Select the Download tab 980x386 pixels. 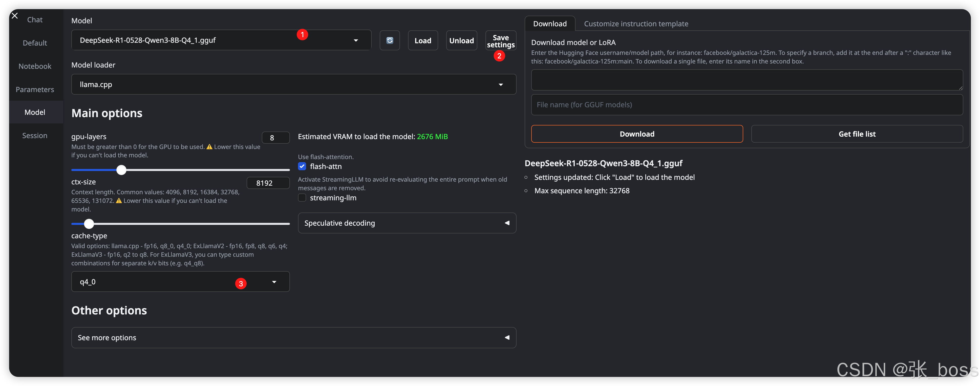(x=549, y=24)
